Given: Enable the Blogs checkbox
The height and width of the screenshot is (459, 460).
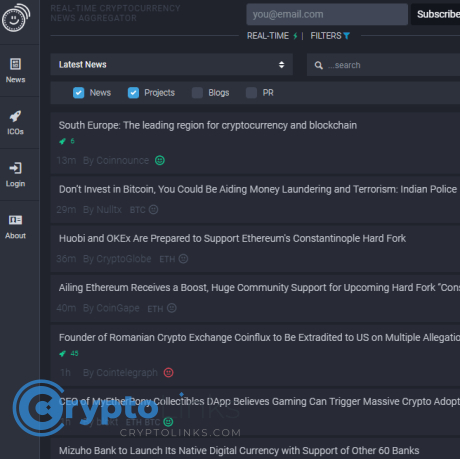Looking at the screenshot, I should coord(197,93).
